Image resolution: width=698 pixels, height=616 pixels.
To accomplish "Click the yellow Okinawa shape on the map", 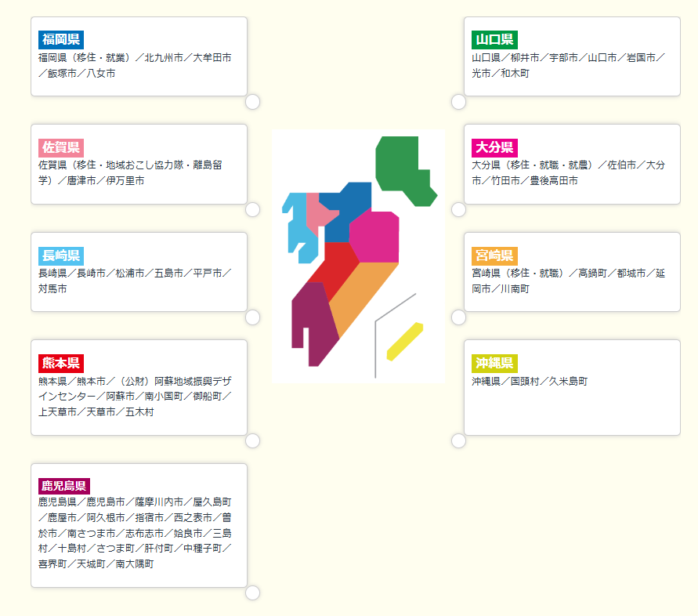I will (x=404, y=341).
